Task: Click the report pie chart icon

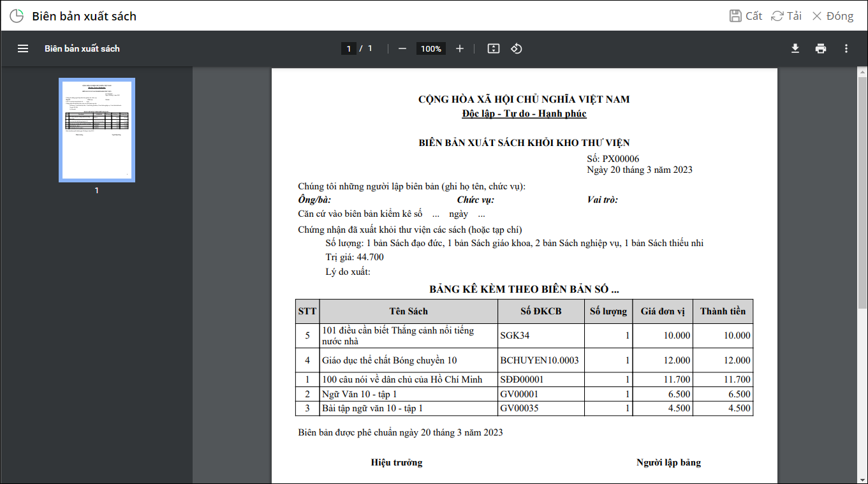Action: point(17,16)
